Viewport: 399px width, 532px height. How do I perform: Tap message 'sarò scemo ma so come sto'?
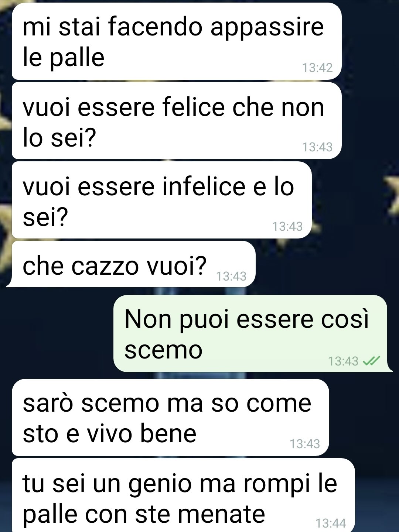click(170, 418)
